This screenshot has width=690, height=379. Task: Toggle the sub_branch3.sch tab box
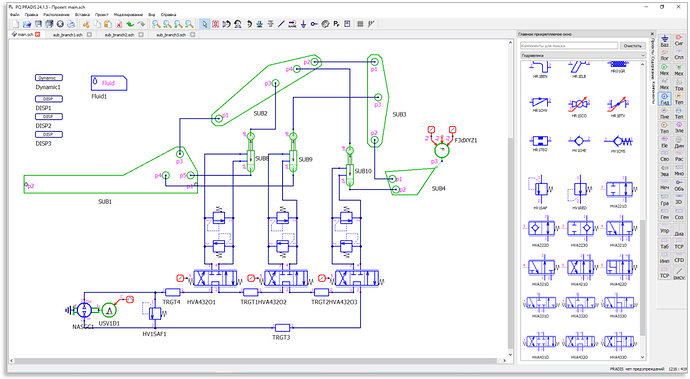click(193, 34)
